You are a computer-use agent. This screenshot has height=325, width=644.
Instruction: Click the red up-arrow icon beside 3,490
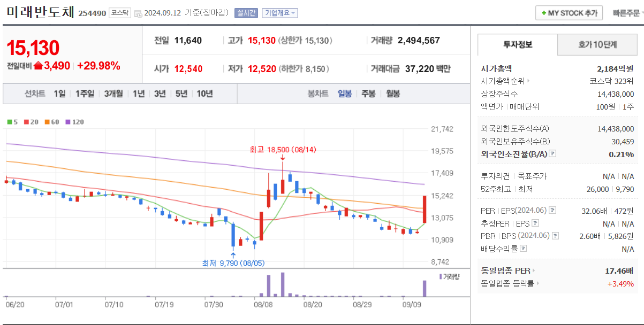click(39, 66)
